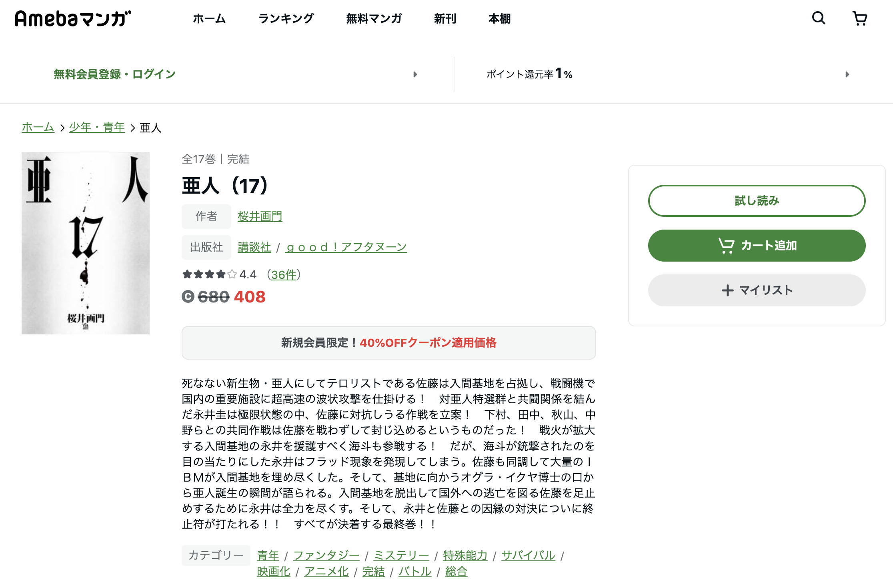Open publisher link 講談社

pos(254,247)
